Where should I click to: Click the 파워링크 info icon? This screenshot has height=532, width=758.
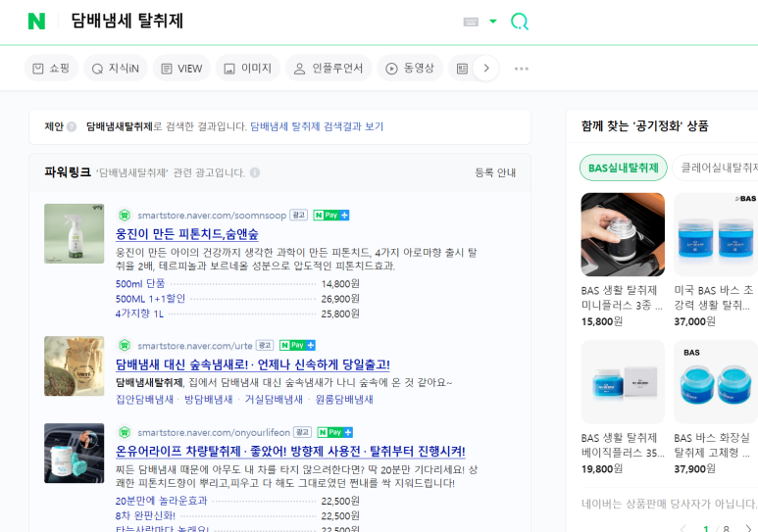point(255,172)
